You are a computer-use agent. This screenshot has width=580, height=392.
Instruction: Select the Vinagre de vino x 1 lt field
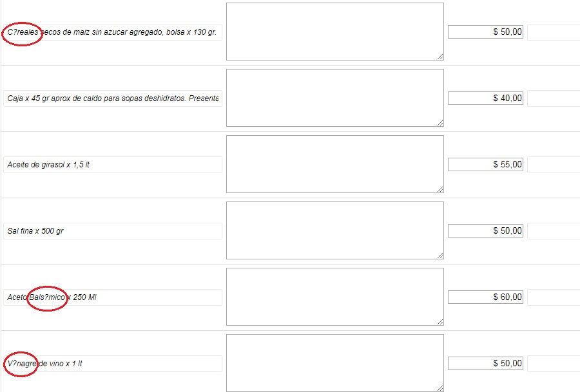113,364
